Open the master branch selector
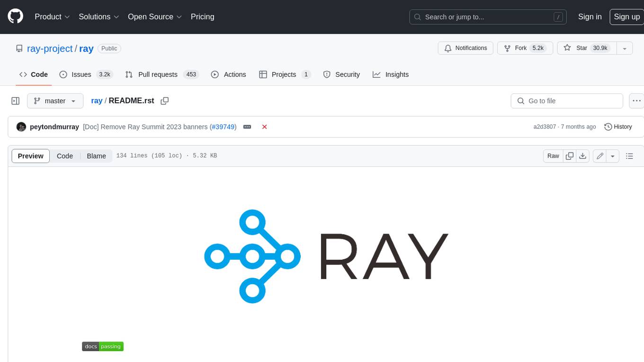 [55, 101]
